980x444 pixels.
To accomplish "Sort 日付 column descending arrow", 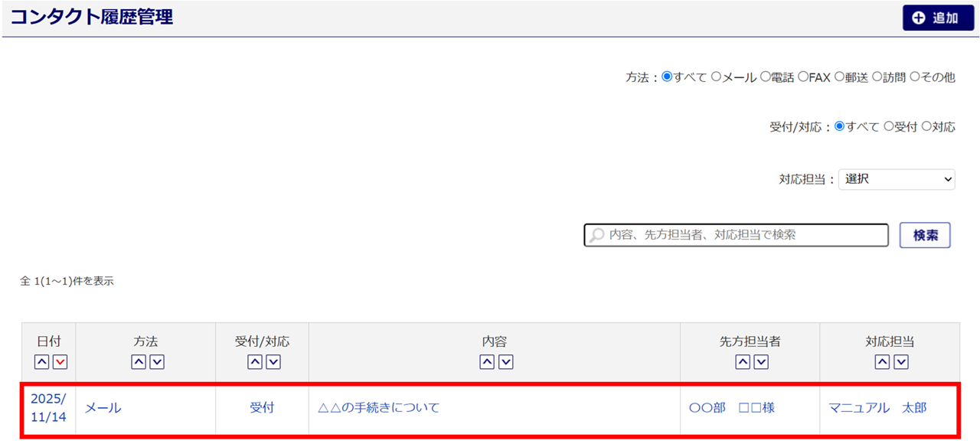I will 60,362.
